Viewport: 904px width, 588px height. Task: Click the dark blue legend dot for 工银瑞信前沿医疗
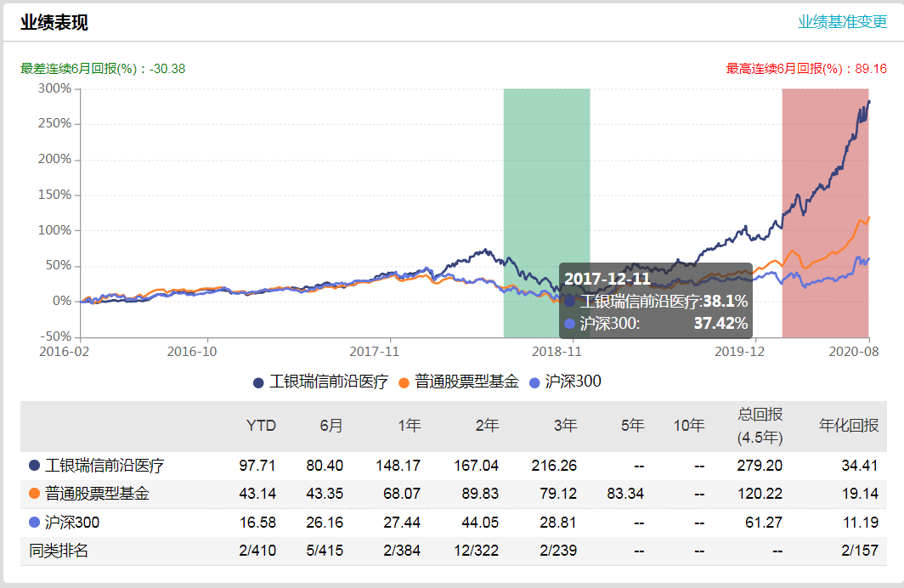258,382
